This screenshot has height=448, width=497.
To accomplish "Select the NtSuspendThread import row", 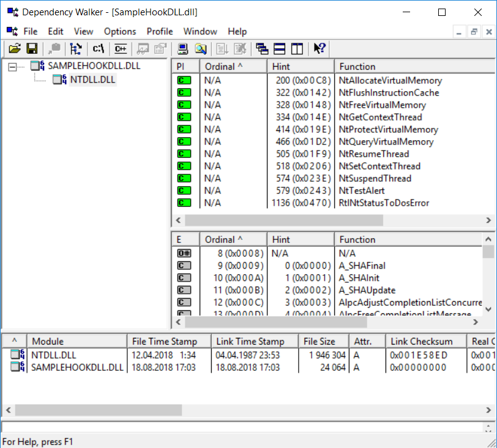I will 334,178.
